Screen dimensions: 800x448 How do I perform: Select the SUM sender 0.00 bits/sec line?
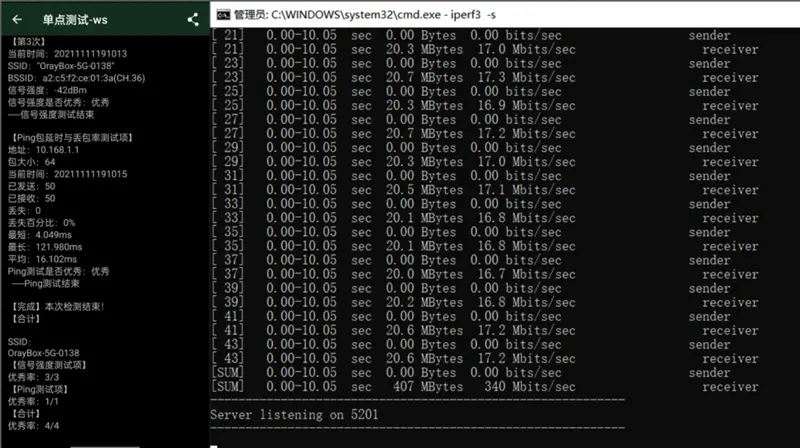pos(470,372)
